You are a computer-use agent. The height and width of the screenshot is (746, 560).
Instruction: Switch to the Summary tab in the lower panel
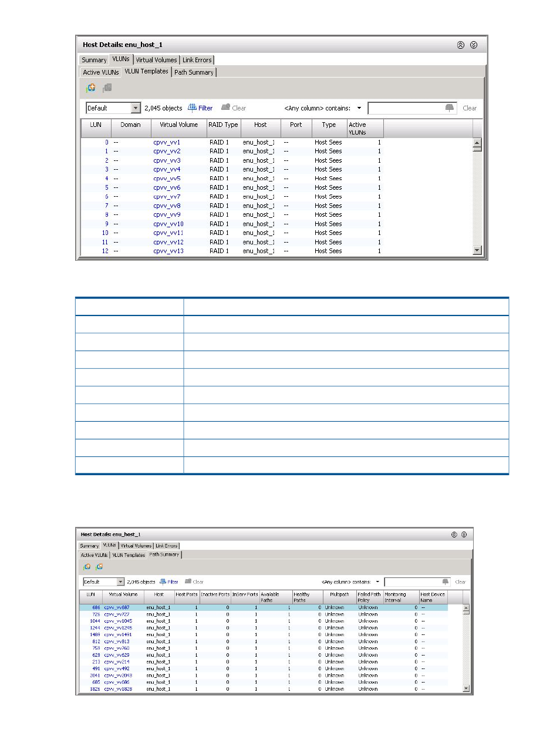click(89, 546)
